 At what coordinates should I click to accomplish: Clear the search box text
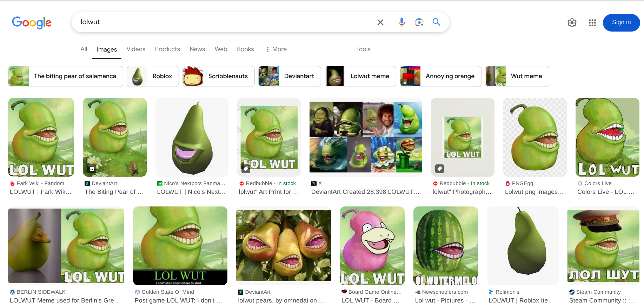tap(380, 22)
